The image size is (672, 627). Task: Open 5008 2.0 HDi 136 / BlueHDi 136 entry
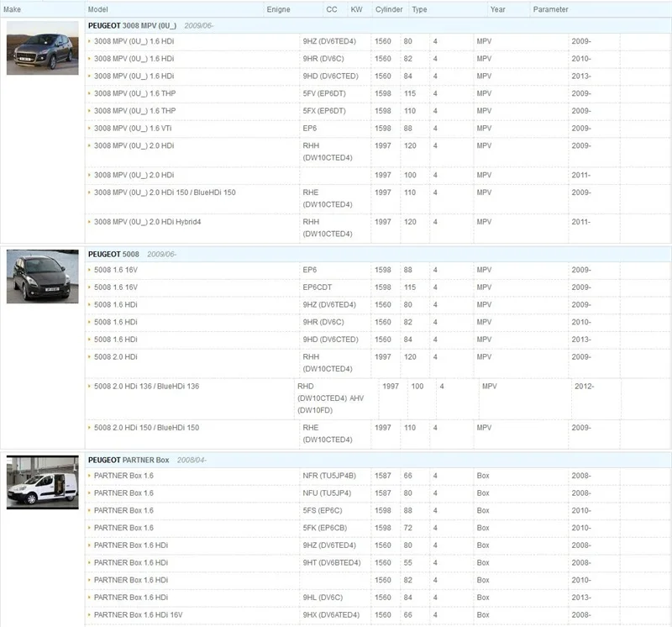click(146, 386)
